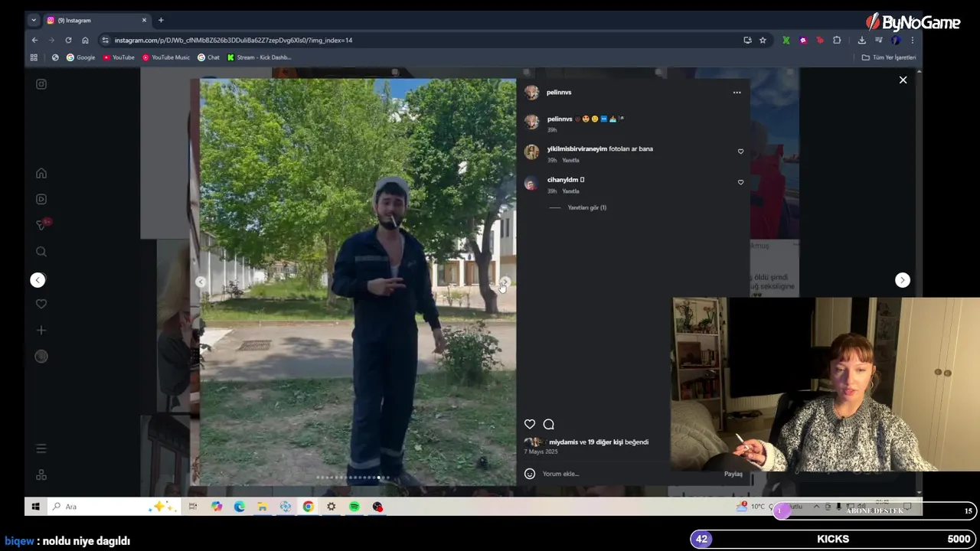Expand 'Yanıtları gör (1)' replies
The image size is (980, 551).
point(586,207)
